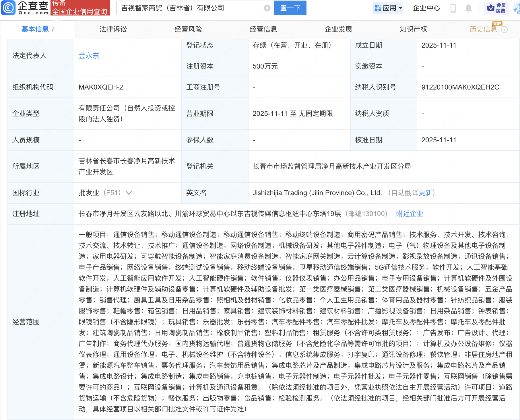
Task: Open the mobile app phone icon
Action: 453,8
